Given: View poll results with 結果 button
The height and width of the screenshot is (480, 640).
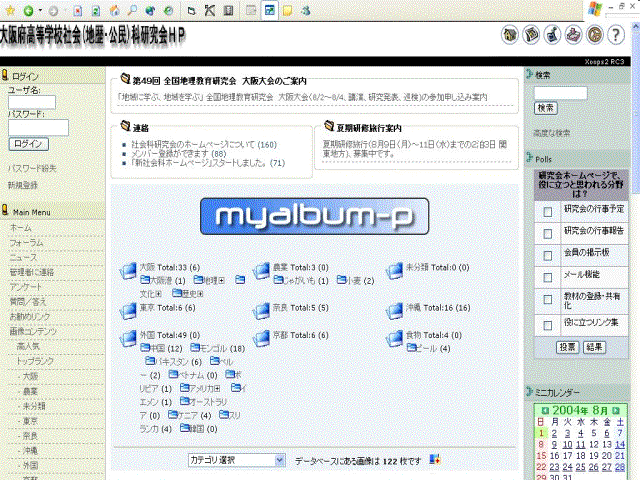Looking at the screenshot, I should click(x=594, y=347).
